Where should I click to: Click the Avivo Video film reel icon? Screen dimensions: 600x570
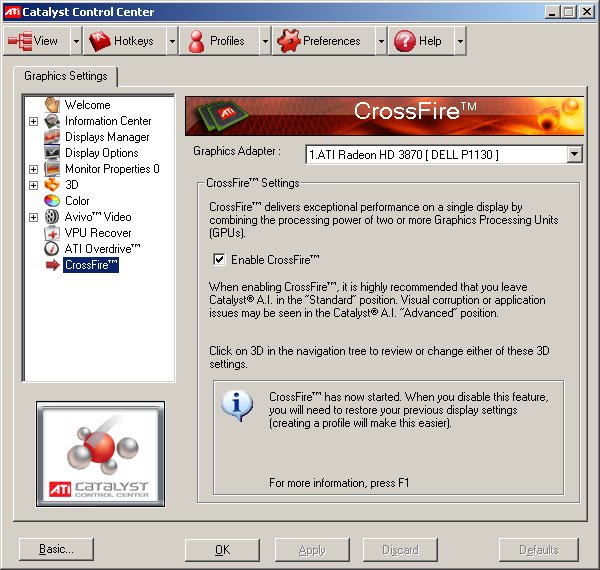[x=52, y=217]
